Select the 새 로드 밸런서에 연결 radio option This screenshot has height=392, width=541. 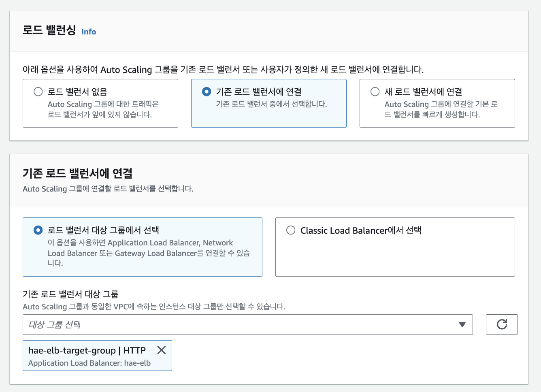pyautogui.click(x=375, y=92)
